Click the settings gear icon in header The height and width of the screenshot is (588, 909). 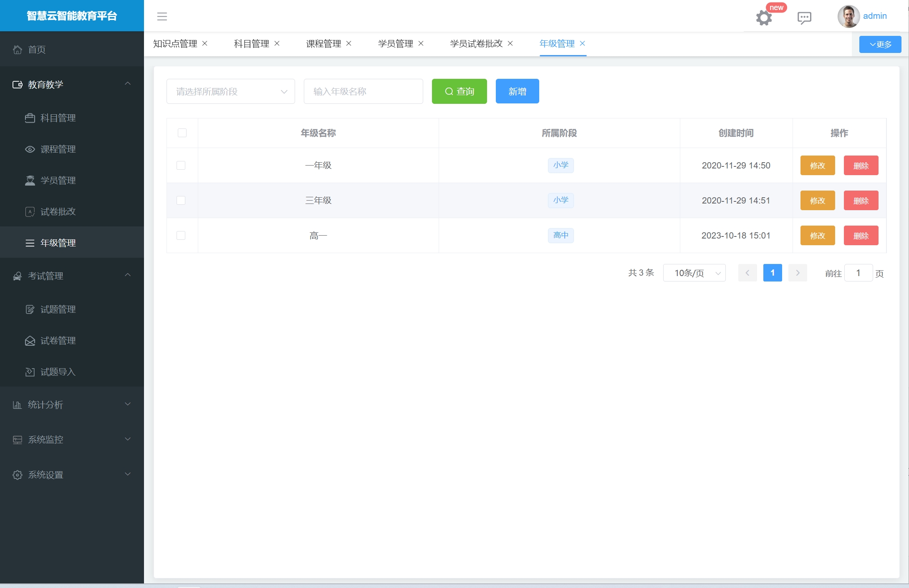click(x=764, y=18)
